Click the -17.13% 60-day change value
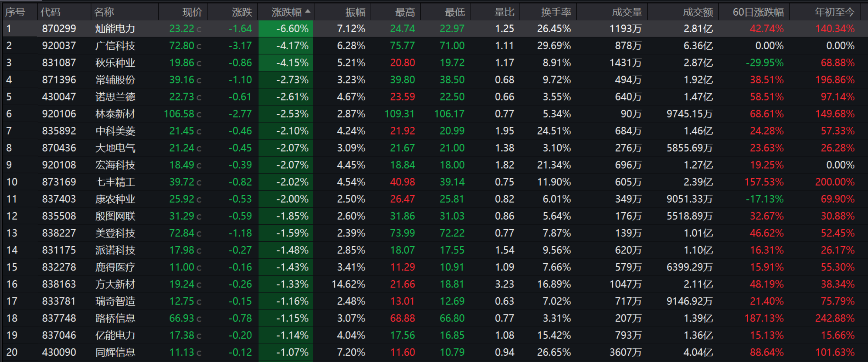Screen dimensions: 868x362 click(765, 199)
